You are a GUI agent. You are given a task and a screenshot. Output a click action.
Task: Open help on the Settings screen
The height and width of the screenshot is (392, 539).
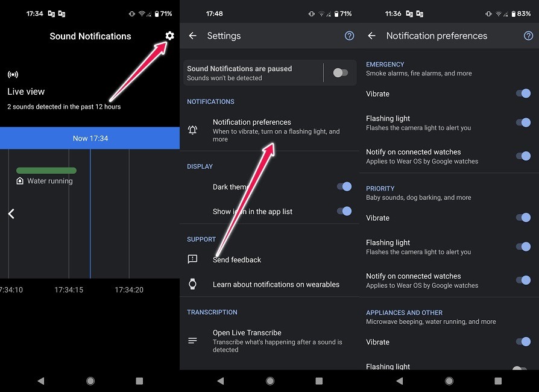pyautogui.click(x=349, y=36)
